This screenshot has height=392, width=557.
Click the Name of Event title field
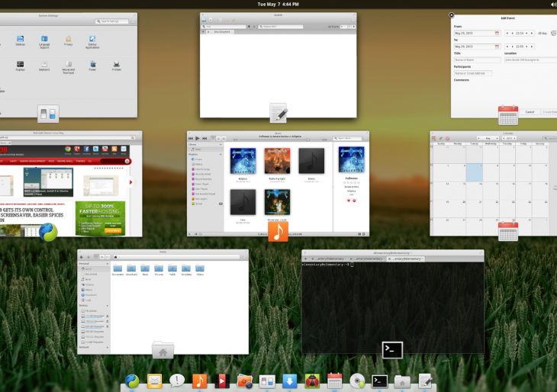477,59
